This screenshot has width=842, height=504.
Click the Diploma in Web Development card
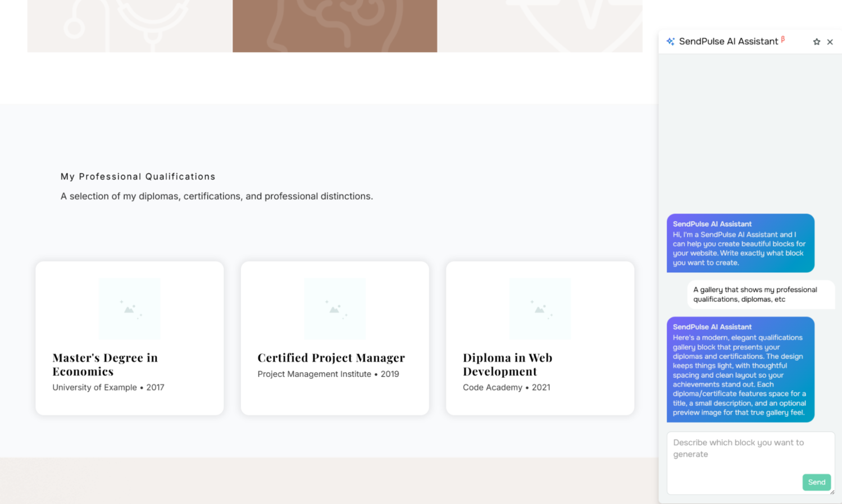(x=539, y=338)
